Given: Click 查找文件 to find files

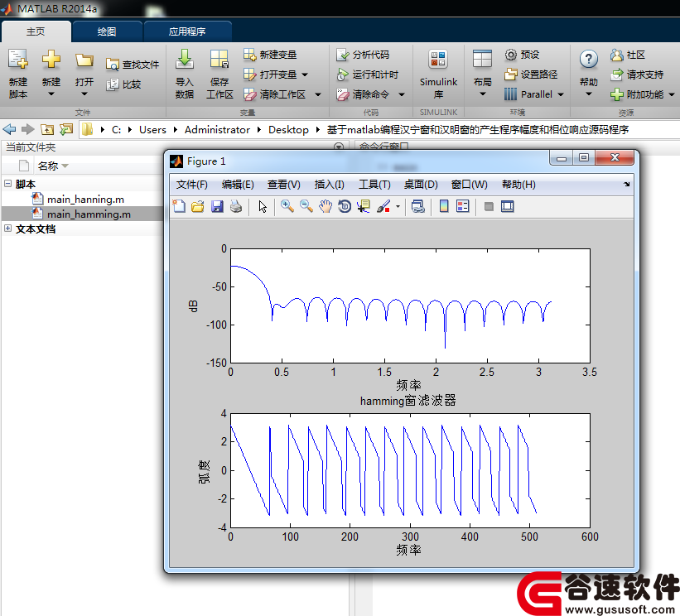Looking at the screenshot, I should point(133,65).
